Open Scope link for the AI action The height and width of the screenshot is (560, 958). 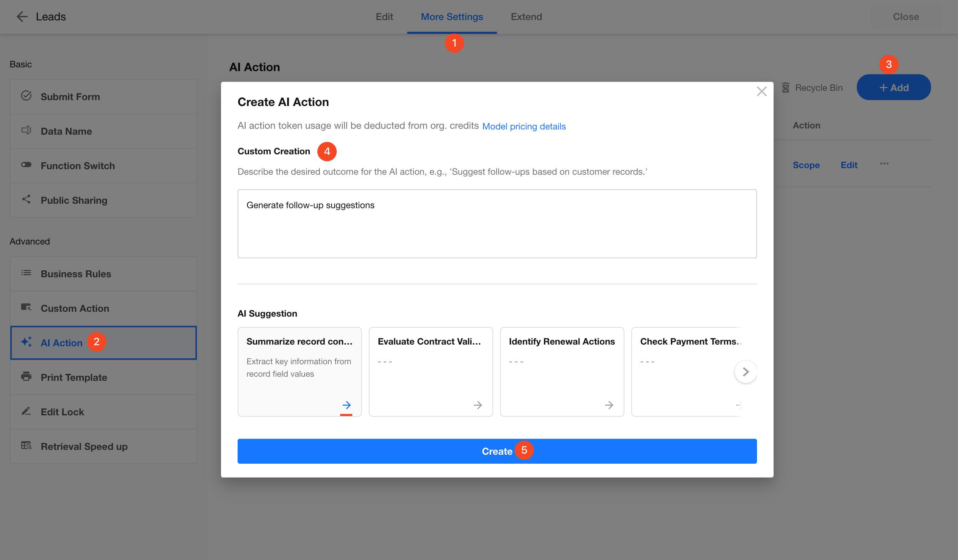pyautogui.click(x=806, y=165)
